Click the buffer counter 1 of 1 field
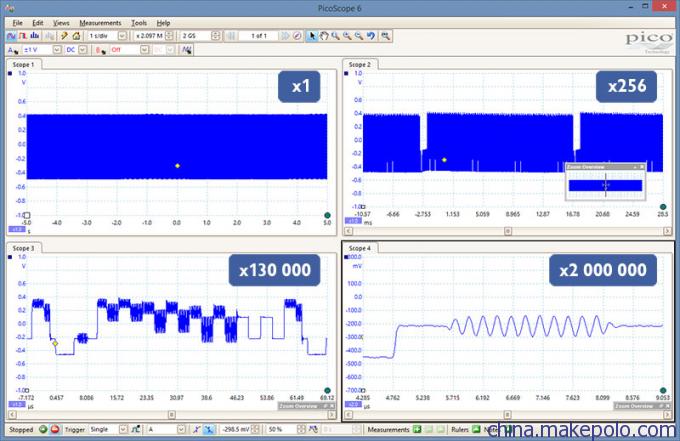 pos(259,36)
